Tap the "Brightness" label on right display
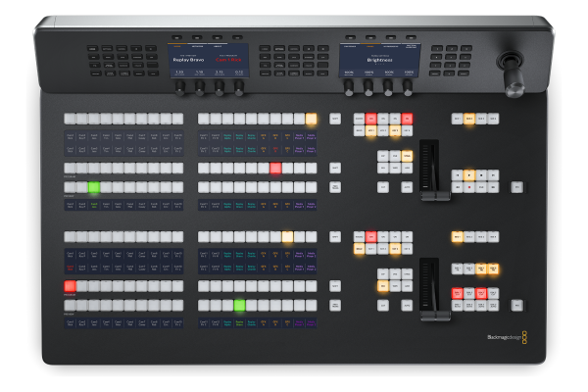Image resolution: width=588 pixels, height=392 pixels. (379, 60)
